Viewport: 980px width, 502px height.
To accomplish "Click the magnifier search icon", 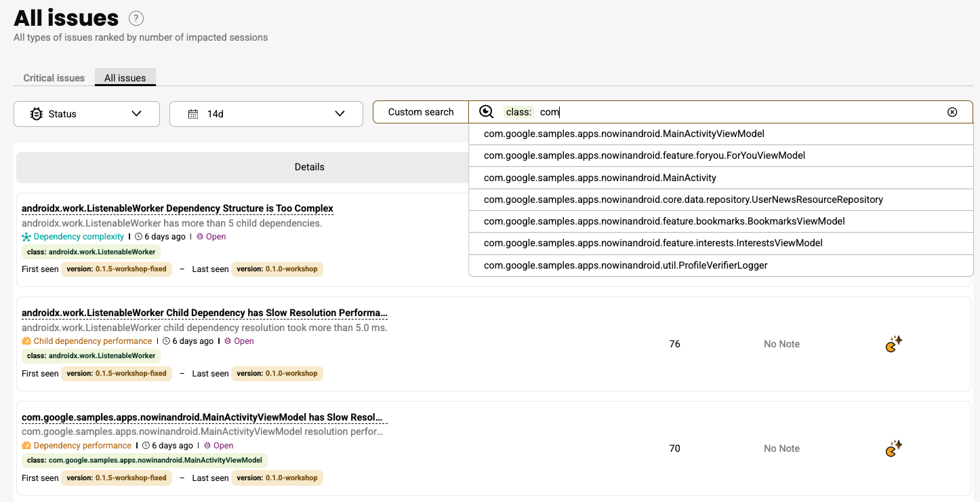I will [x=486, y=112].
